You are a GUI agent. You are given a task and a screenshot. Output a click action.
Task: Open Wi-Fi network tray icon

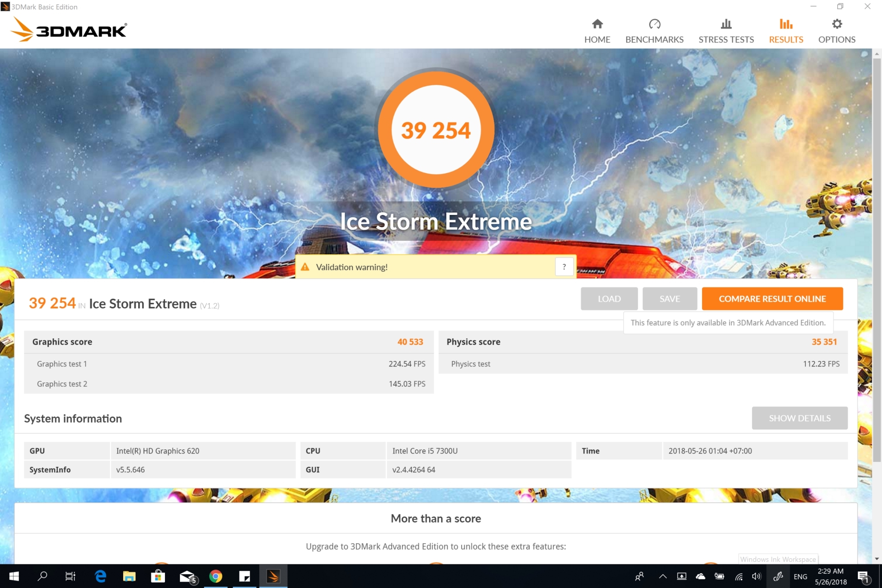(739, 576)
